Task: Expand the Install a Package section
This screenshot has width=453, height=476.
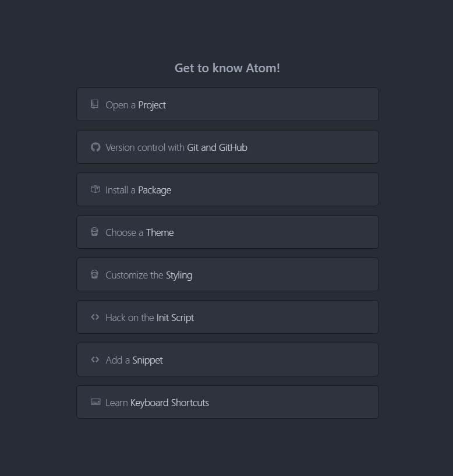Action: (x=227, y=189)
